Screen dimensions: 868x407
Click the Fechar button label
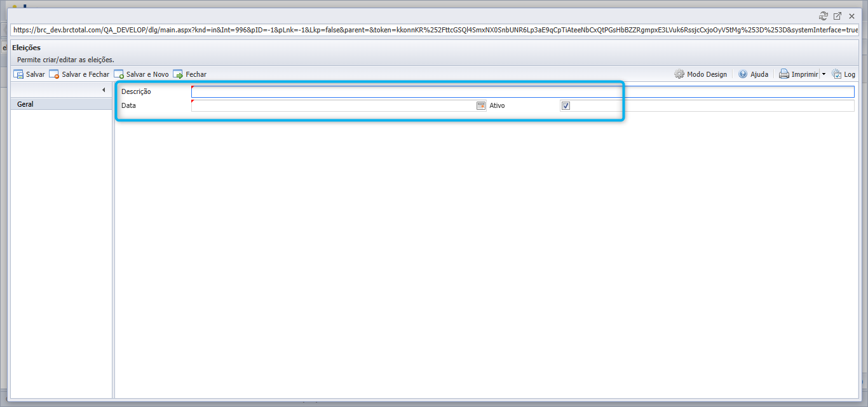pos(196,74)
